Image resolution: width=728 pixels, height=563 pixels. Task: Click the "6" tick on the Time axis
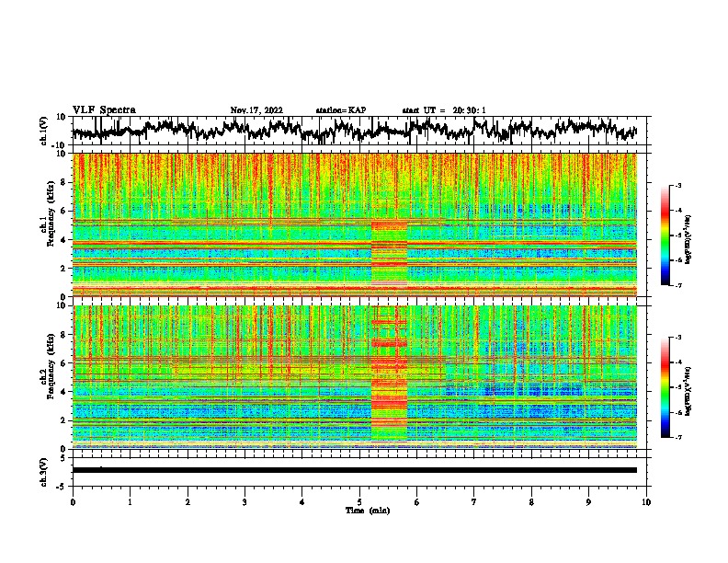pos(417,502)
